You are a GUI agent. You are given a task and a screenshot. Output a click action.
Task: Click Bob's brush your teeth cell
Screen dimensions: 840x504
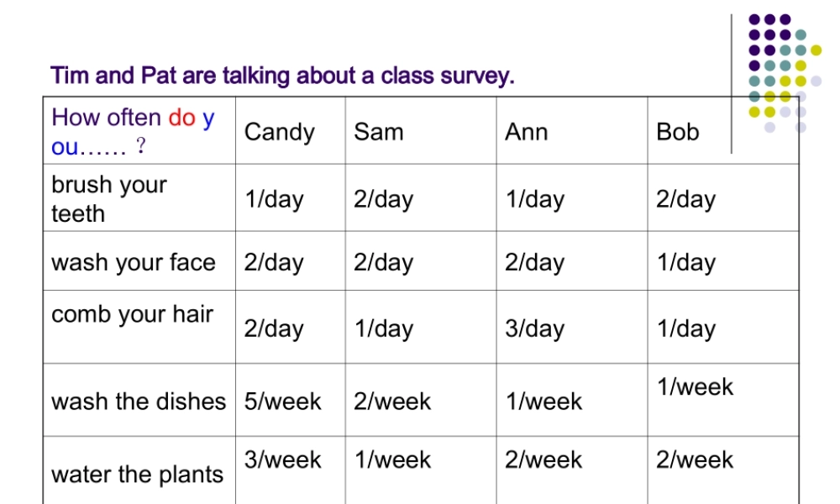(686, 199)
